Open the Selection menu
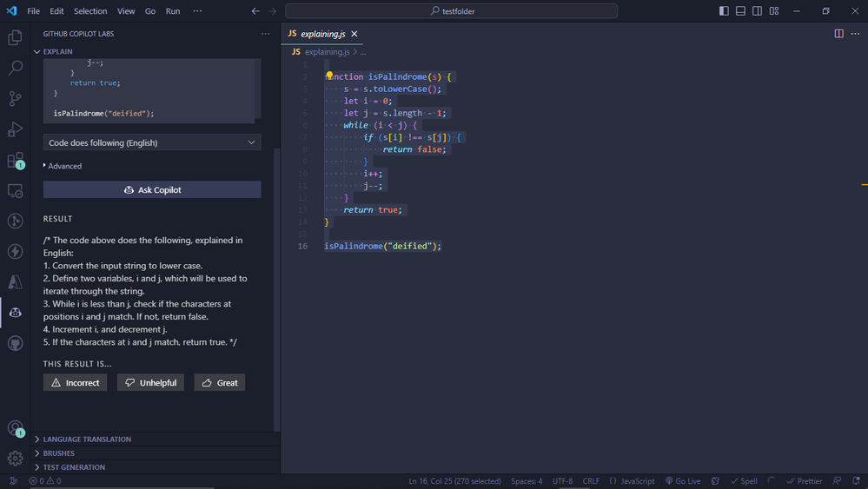868x489 pixels. click(90, 11)
